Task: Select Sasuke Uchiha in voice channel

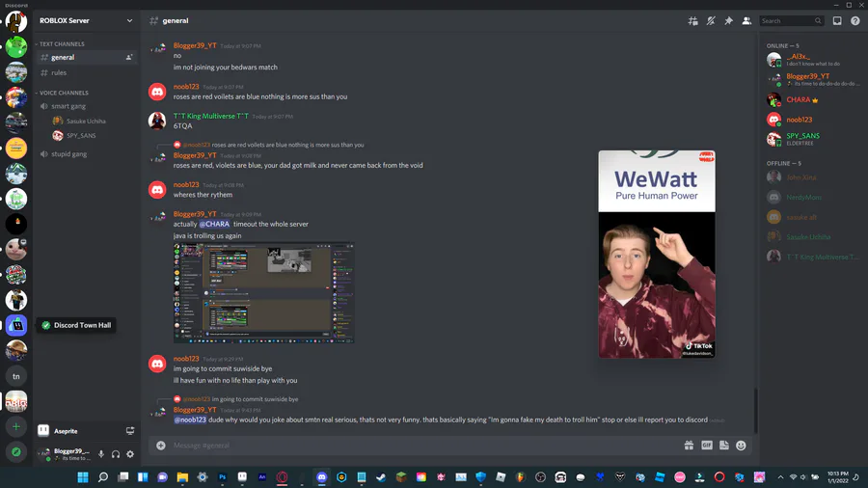Action: pyautogui.click(x=86, y=121)
